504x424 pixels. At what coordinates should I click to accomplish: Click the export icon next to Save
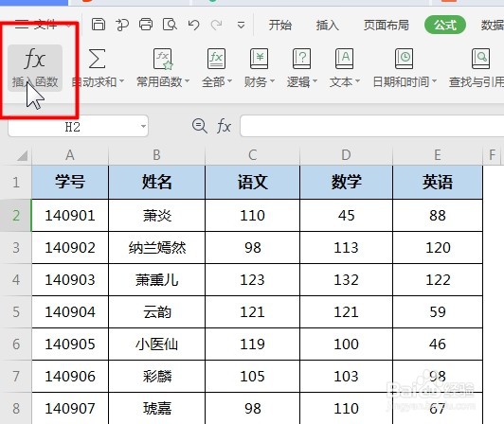[x=122, y=25]
